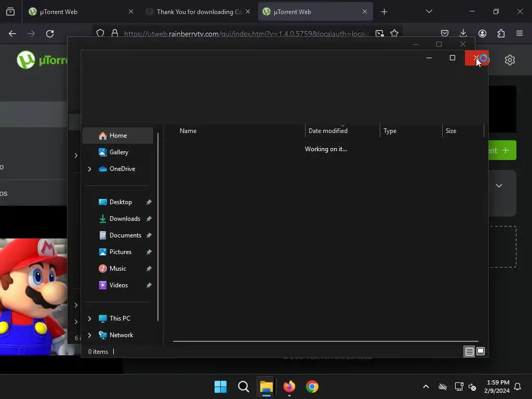Open Home in File Explorer sidebar
The height and width of the screenshot is (399, 532).
click(x=118, y=136)
